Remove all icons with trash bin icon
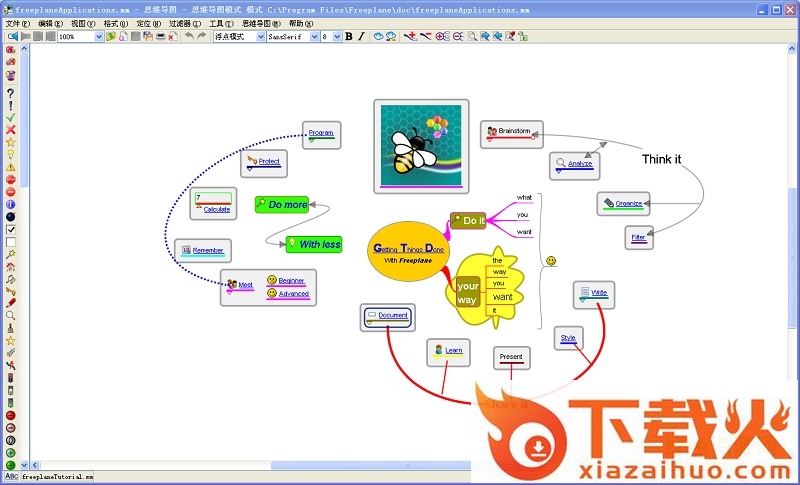 10,75
